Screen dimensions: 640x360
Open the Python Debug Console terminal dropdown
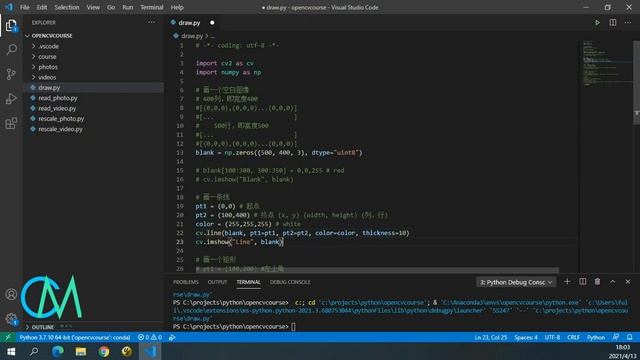(516, 282)
